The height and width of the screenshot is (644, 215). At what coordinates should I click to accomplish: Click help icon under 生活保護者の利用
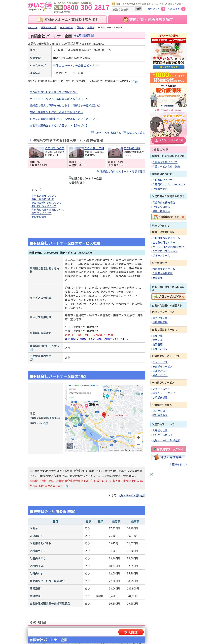pos(31,359)
